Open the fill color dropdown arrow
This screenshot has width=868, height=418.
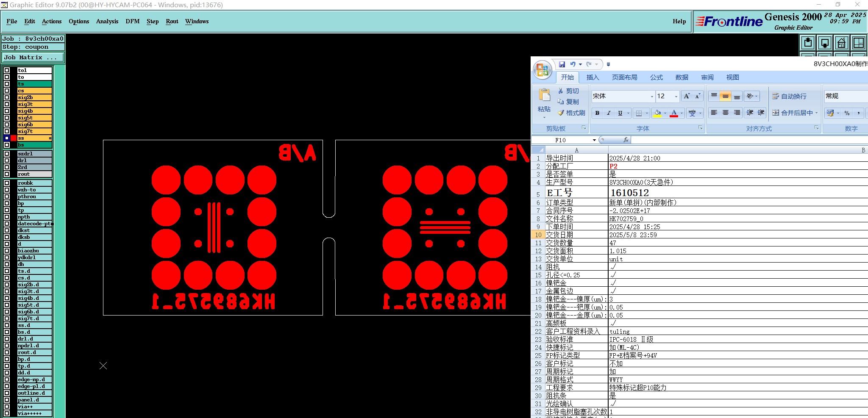coord(665,113)
